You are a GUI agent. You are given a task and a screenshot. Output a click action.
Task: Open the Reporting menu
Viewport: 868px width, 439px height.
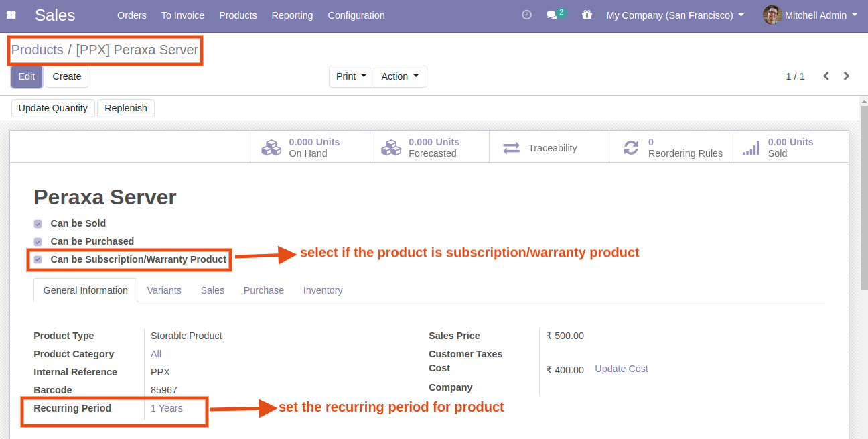[292, 15]
